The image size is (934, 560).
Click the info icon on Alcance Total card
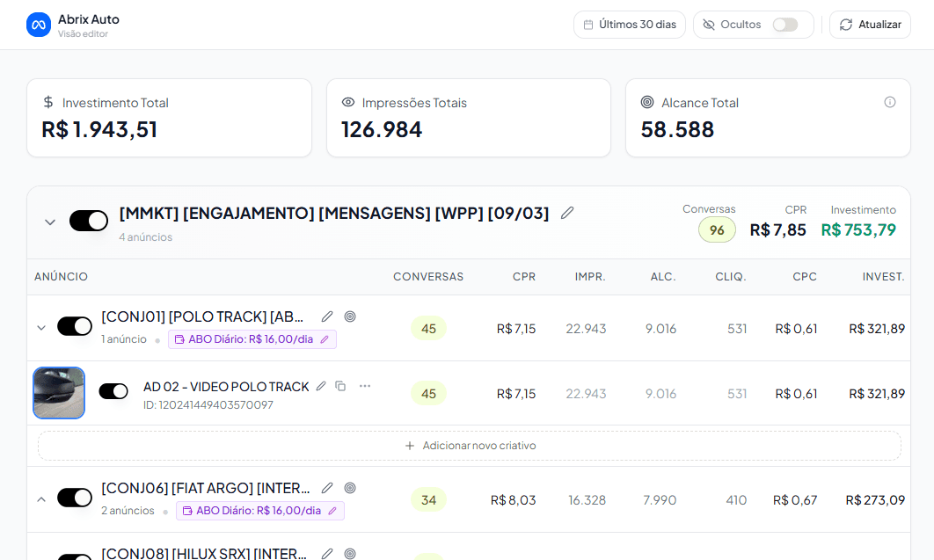point(890,103)
